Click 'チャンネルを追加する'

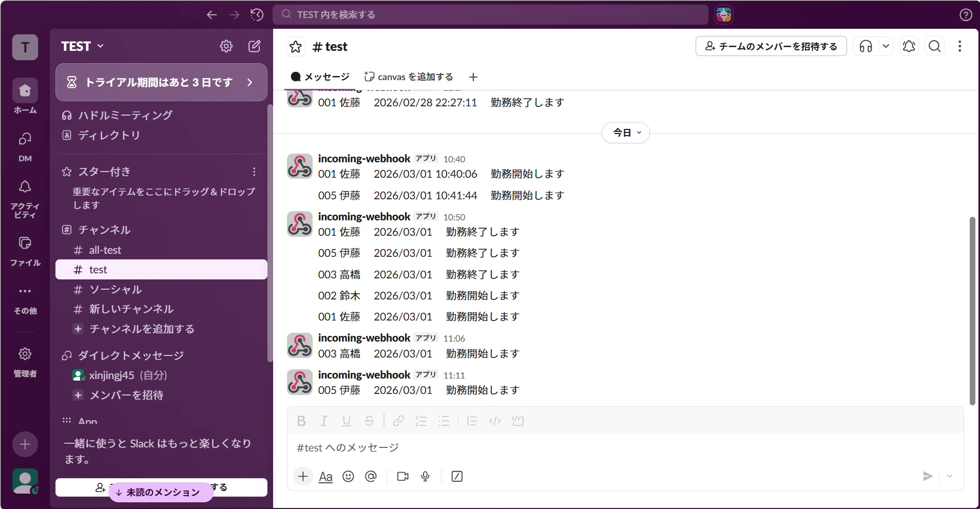pyautogui.click(x=161, y=329)
